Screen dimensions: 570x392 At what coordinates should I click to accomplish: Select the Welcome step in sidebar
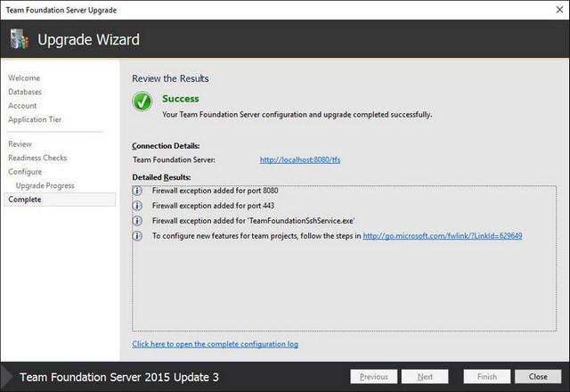24,78
